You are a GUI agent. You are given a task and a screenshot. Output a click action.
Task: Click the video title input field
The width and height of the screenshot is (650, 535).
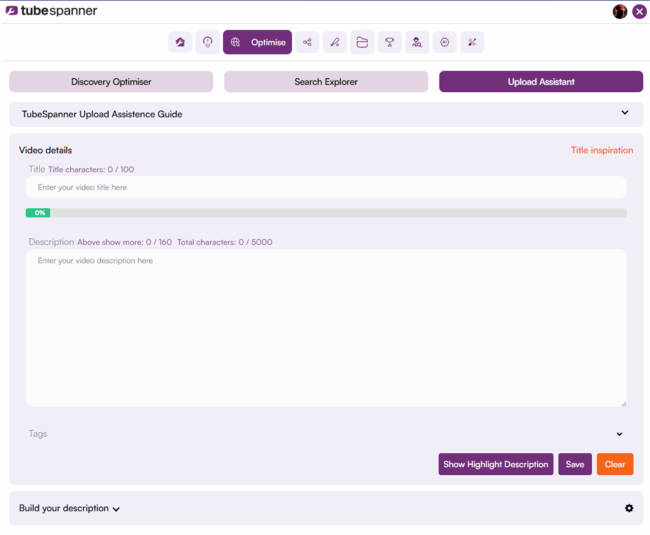tap(326, 187)
